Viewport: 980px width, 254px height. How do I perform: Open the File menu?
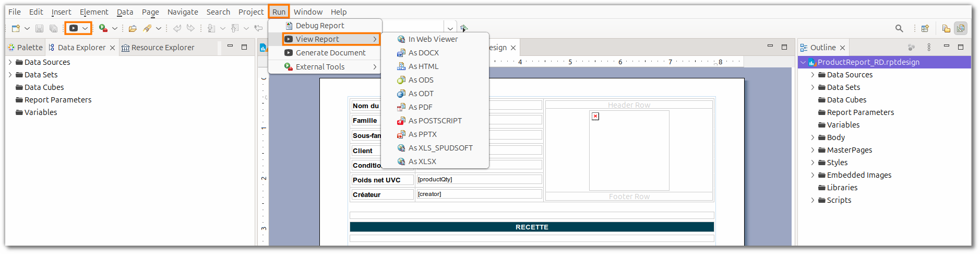15,11
